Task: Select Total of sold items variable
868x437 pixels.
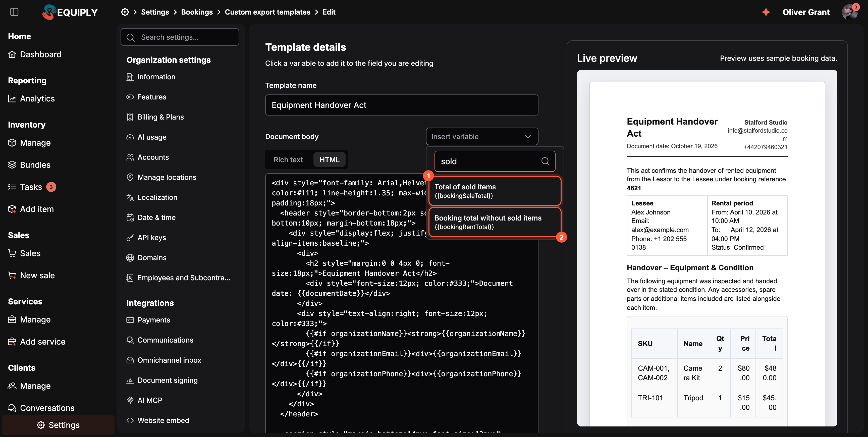Action: point(495,191)
